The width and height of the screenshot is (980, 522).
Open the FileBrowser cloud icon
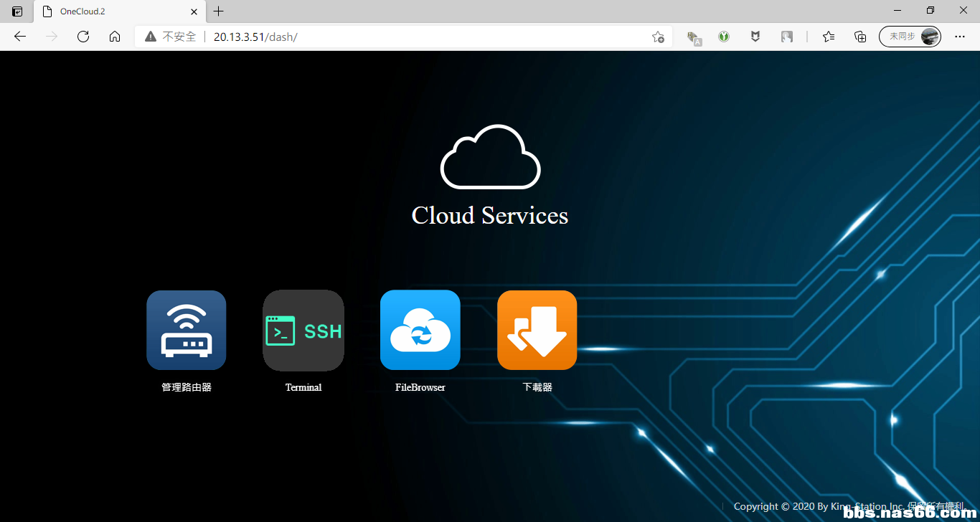420,331
